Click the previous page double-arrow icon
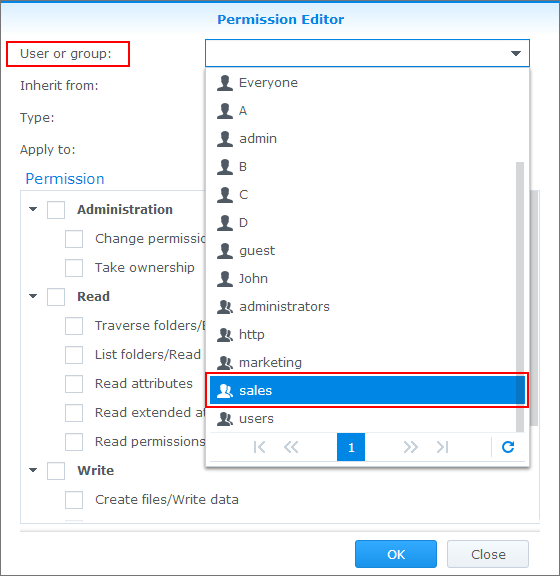The image size is (560, 576). [x=291, y=447]
